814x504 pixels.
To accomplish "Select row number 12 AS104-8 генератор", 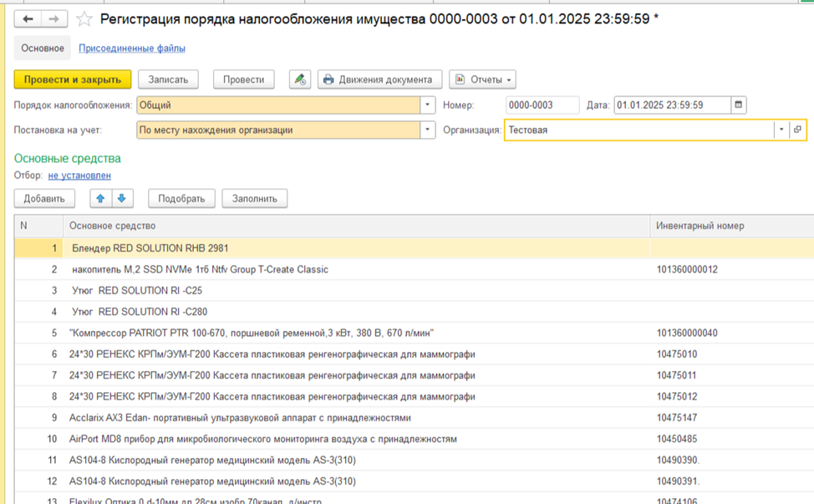I will click(x=415, y=481).
